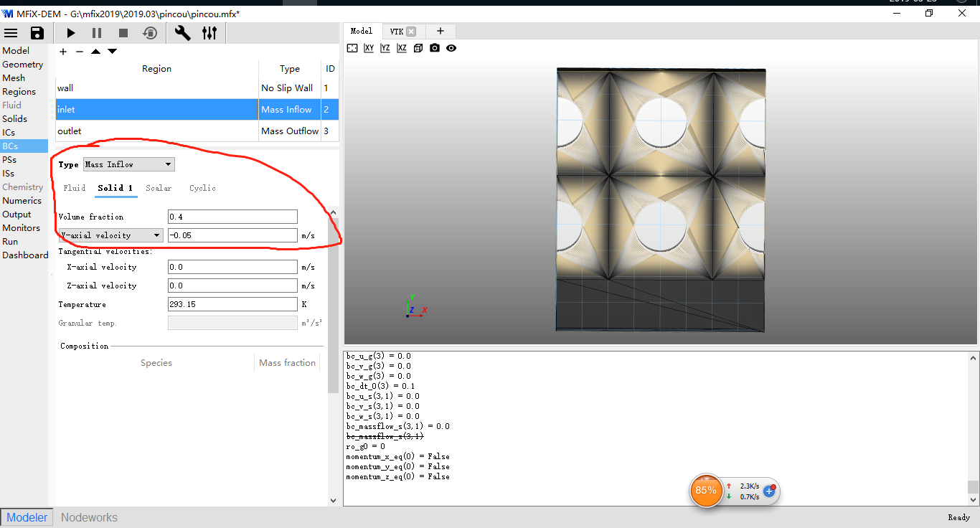
Task: Open the Type Mass Inflow dropdown
Action: point(129,164)
